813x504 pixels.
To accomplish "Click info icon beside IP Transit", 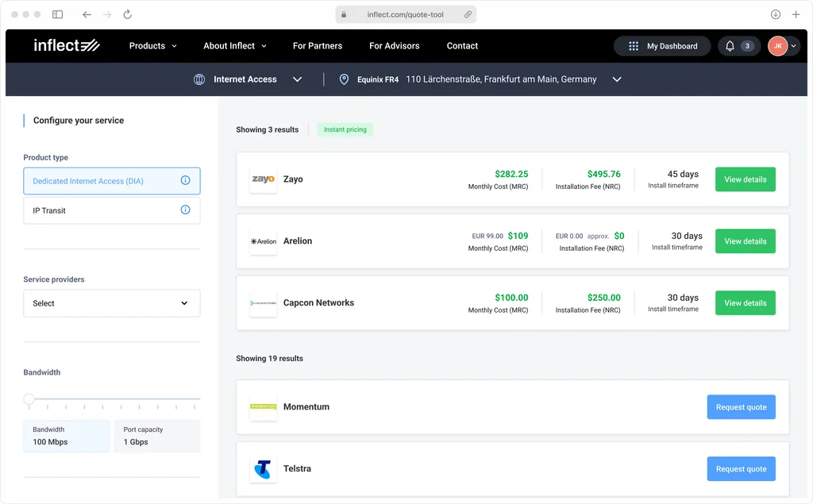I will coord(185,210).
